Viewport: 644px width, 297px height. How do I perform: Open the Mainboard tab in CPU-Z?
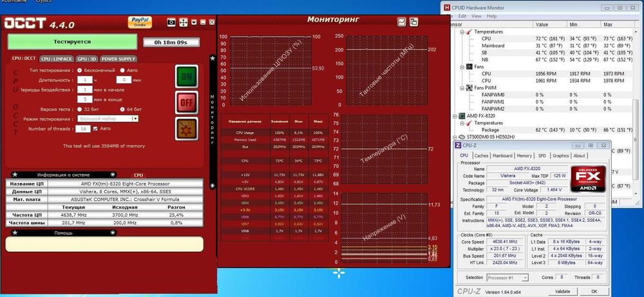[502, 156]
